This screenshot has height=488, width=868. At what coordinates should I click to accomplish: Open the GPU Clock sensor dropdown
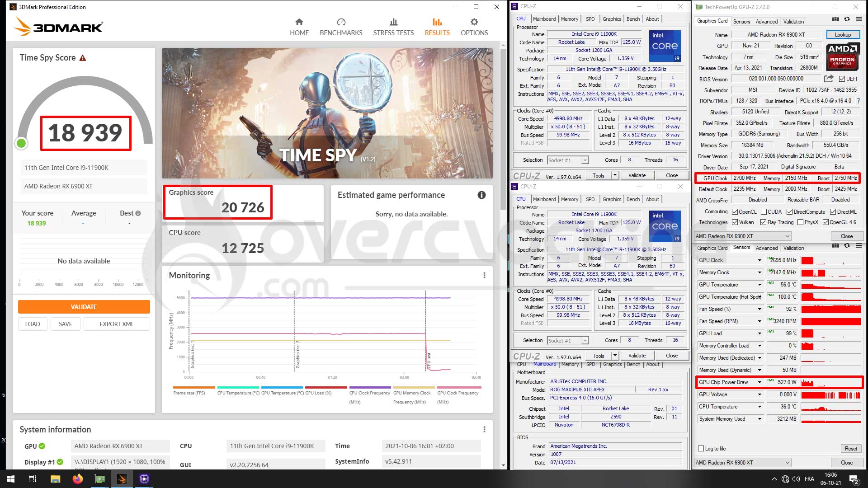pos(759,260)
